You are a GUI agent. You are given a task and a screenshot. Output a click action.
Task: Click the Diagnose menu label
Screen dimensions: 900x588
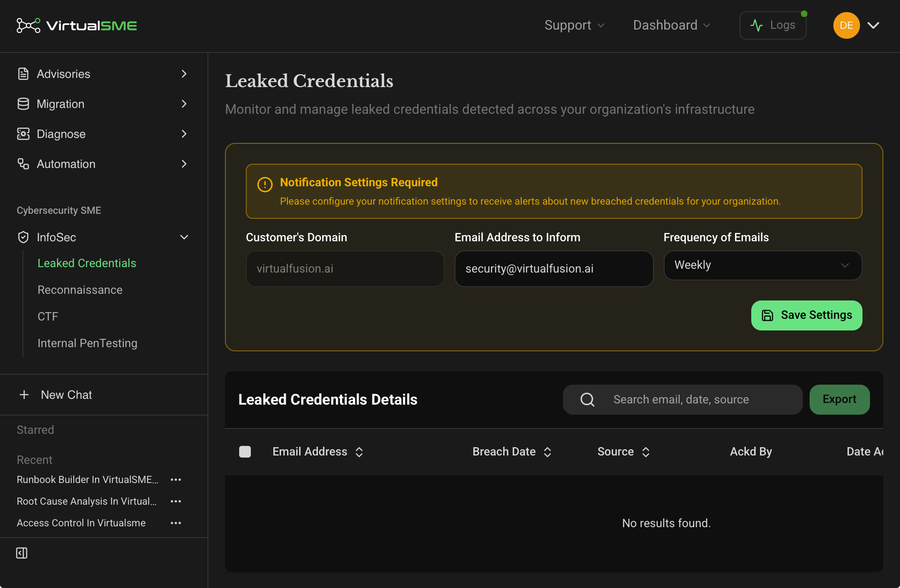tap(61, 134)
